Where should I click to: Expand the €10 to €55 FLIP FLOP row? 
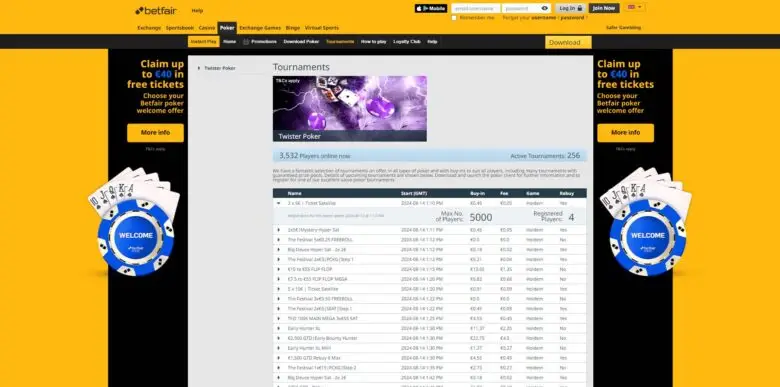point(279,269)
